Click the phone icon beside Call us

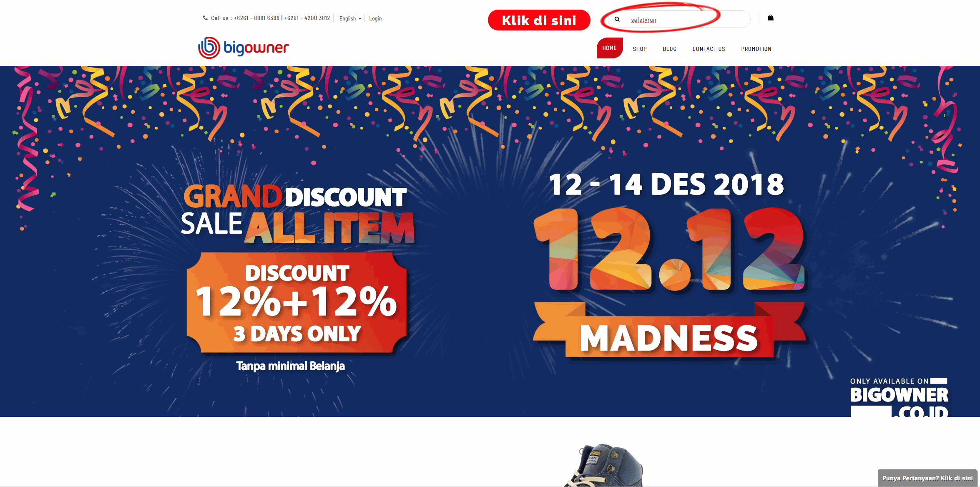point(205,18)
